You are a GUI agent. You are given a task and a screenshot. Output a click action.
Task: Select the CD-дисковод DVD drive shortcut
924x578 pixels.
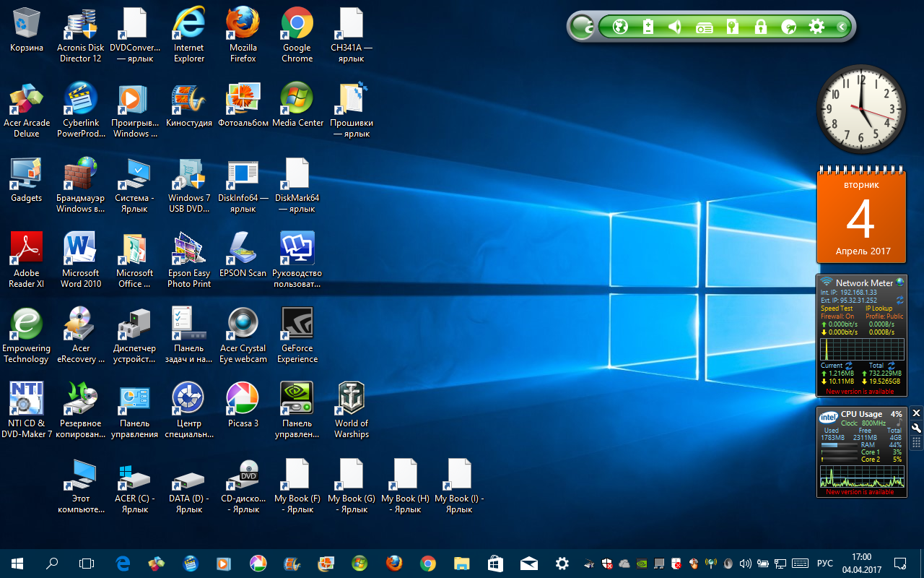click(x=243, y=486)
